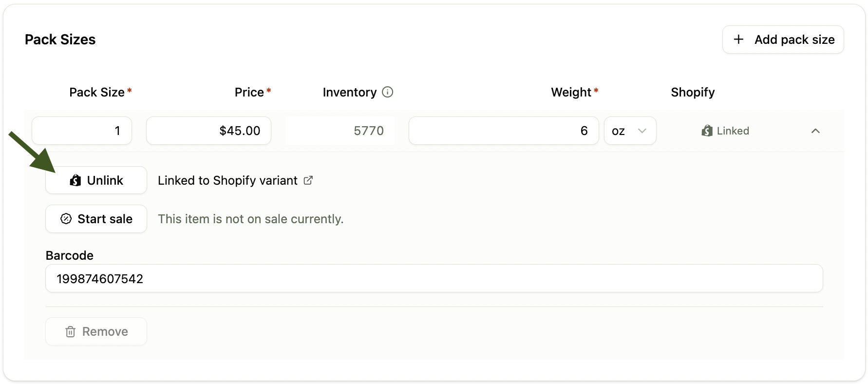Click the Pack Size input field
868x384 pixels.
82,131
